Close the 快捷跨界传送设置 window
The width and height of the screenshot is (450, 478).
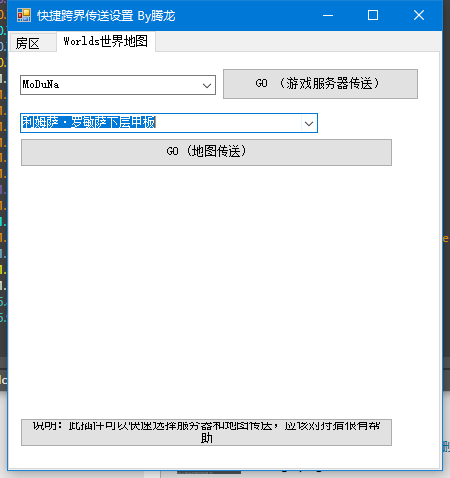click(x=419, y=15)
